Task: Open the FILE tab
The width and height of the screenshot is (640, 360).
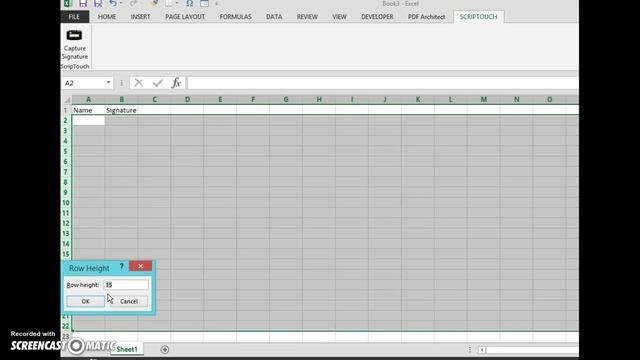Action: tap(74, 17)
